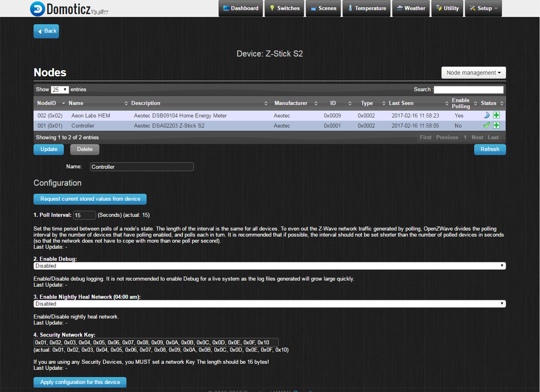Open the Dashboard tab
Viewport: 540px width, 392px height.
point(241,8)
